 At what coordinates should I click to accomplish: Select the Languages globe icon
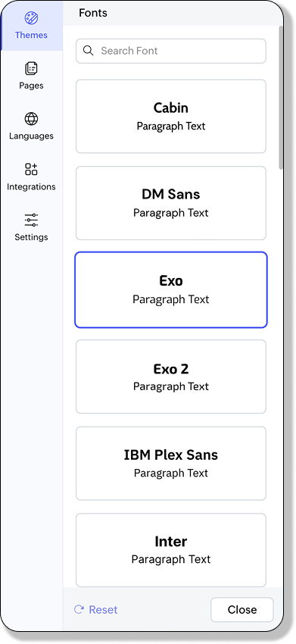(31, 119)
